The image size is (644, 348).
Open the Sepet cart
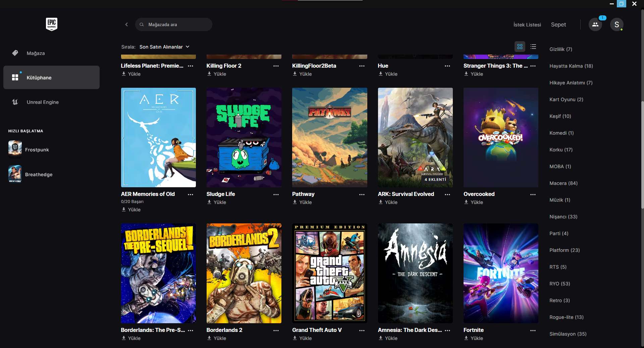[558, 24]
